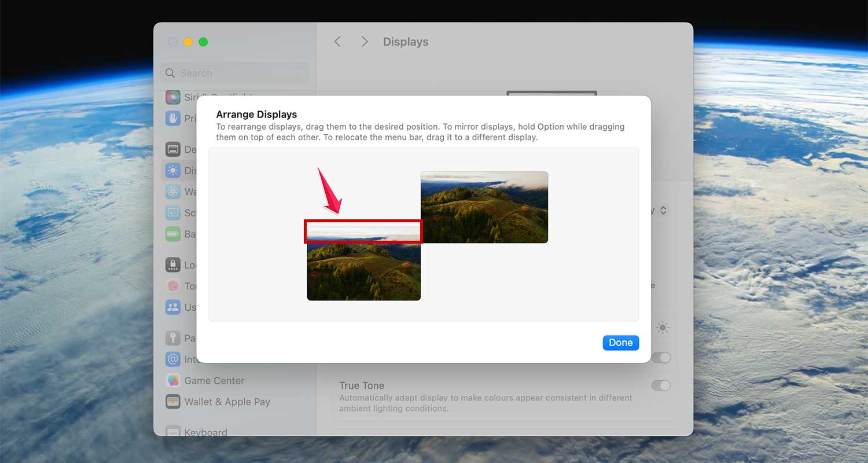Select the Touch ID fingerprint icon
868x463 pixels.
[173, 286]
